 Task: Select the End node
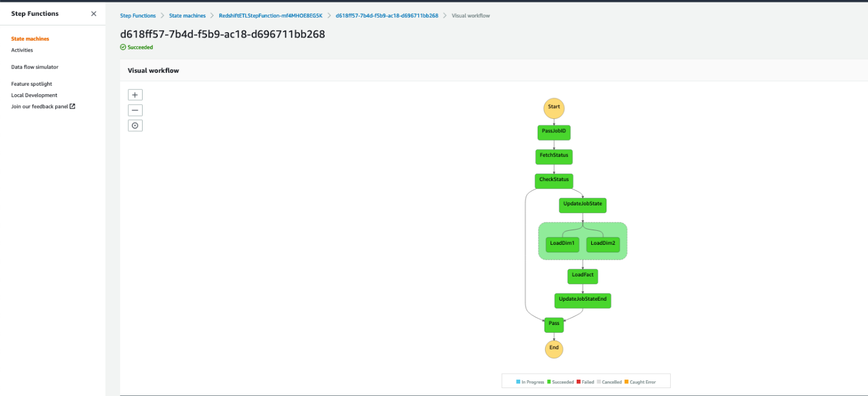[554, 349]
